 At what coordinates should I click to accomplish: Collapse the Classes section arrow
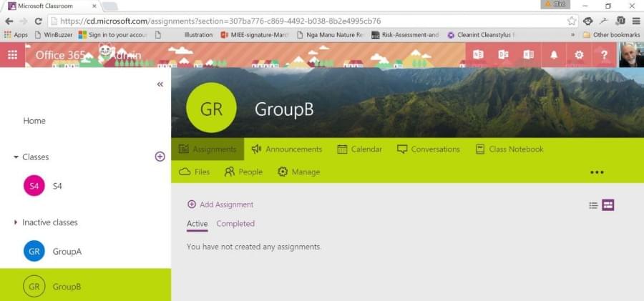(16, 157)
